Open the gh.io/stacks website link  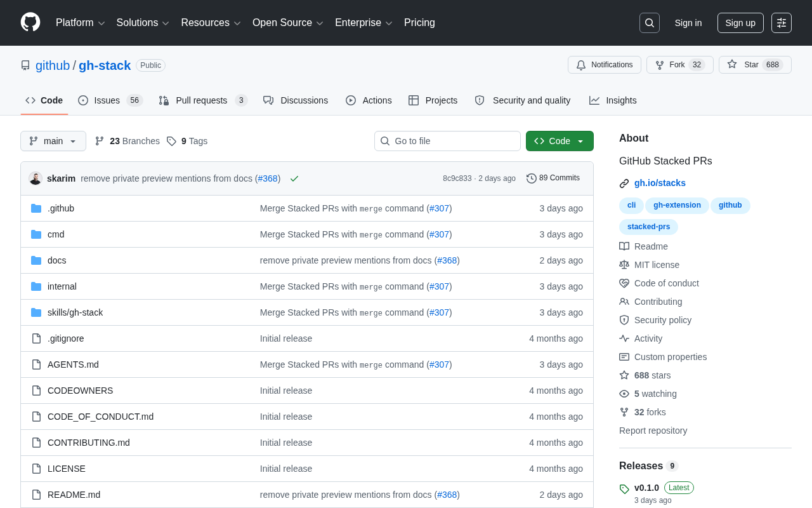coord(660,183)
